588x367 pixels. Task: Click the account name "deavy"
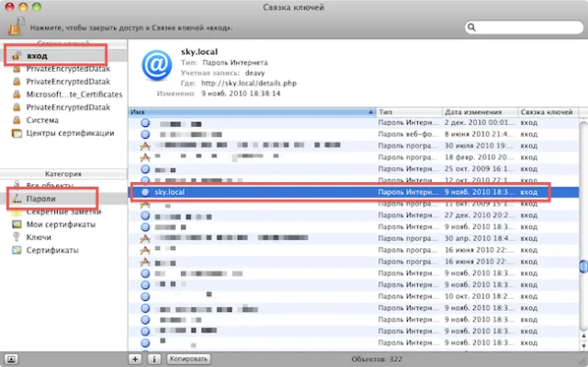255,73
